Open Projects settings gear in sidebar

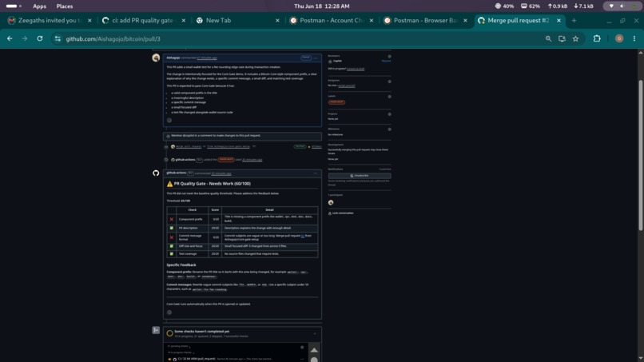coord(389,114)
